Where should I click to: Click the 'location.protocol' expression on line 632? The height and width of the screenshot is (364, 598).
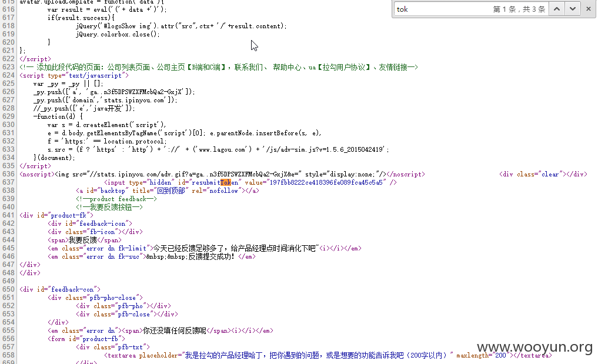click(133, 141)
